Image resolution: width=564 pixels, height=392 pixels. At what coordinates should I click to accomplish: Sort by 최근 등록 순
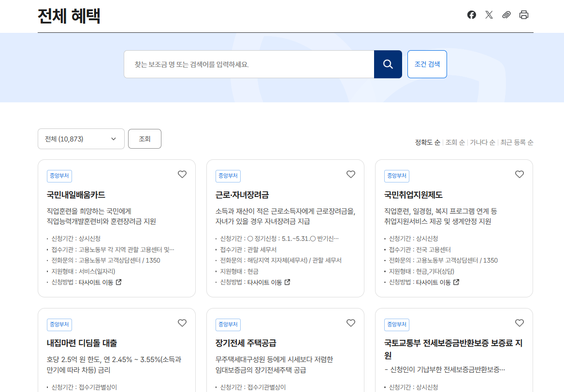[x=517, y=142]
